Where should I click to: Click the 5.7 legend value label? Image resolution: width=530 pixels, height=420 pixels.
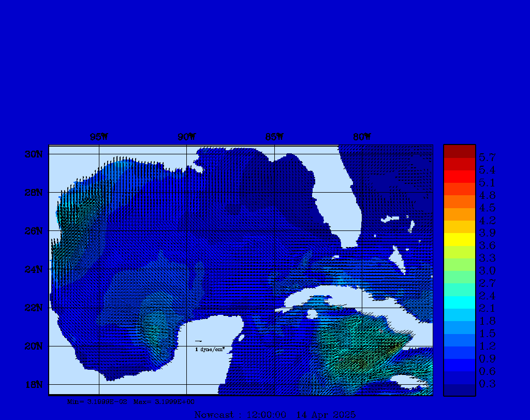coord(487,157)
